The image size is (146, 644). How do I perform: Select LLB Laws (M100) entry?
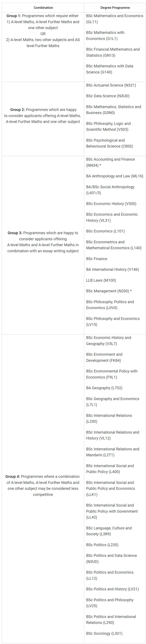[x=101, y=280]
